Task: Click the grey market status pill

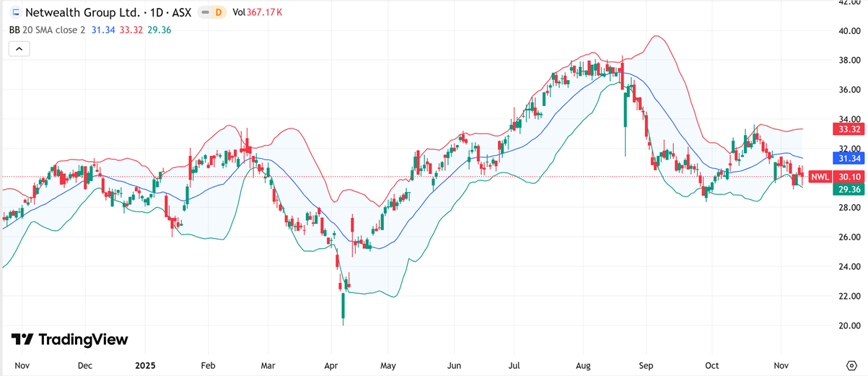Action: 204,13
